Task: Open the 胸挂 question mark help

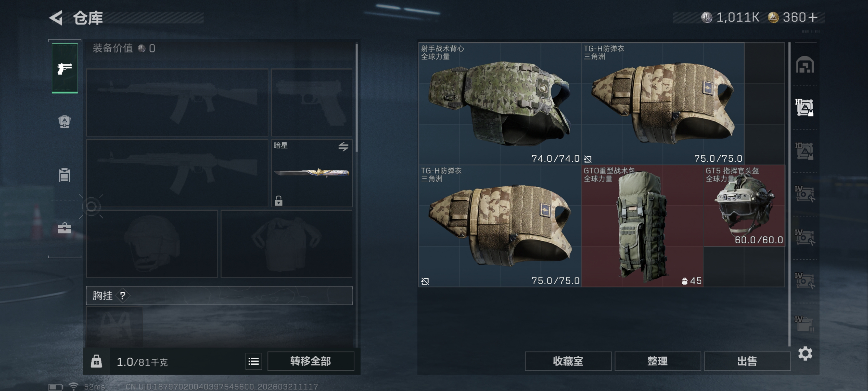Action: [123, 296]
